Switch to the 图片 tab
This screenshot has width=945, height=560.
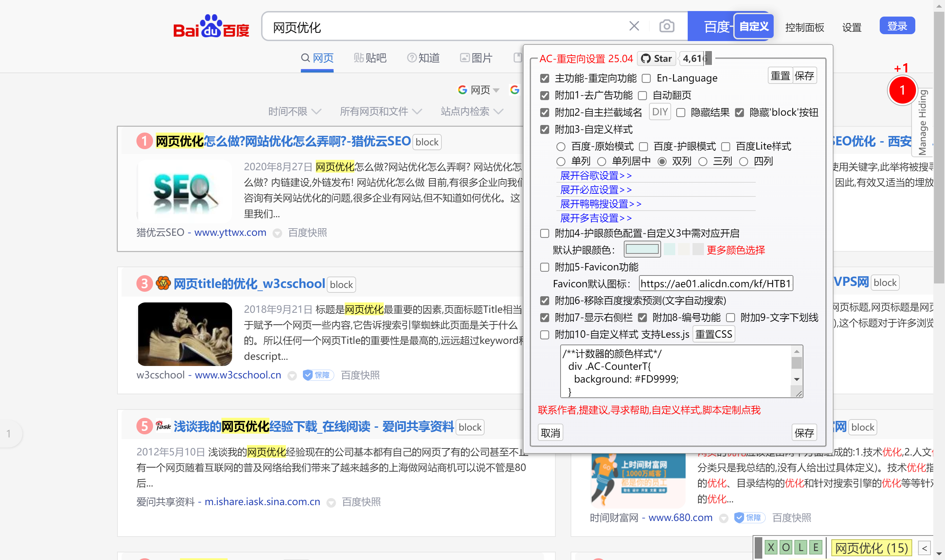476,58
